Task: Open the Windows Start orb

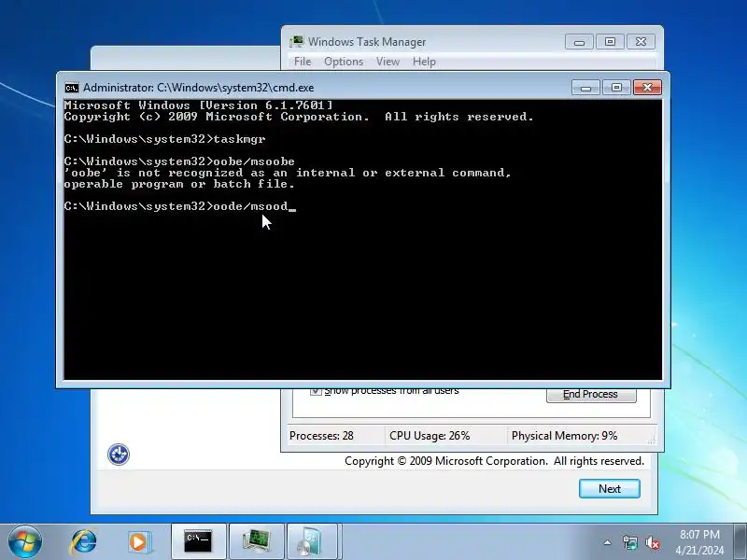Action: pyautogui.click(x=25, y=542)
